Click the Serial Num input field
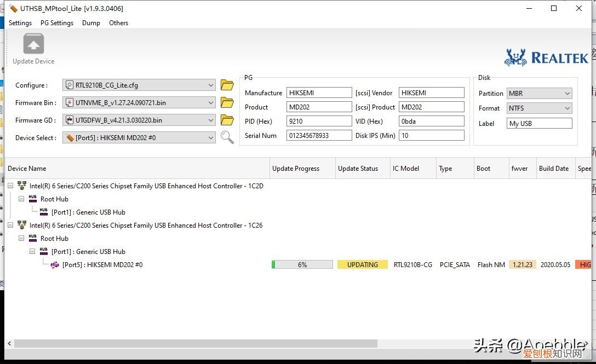The image size is (596, 364). coord(319,136)
